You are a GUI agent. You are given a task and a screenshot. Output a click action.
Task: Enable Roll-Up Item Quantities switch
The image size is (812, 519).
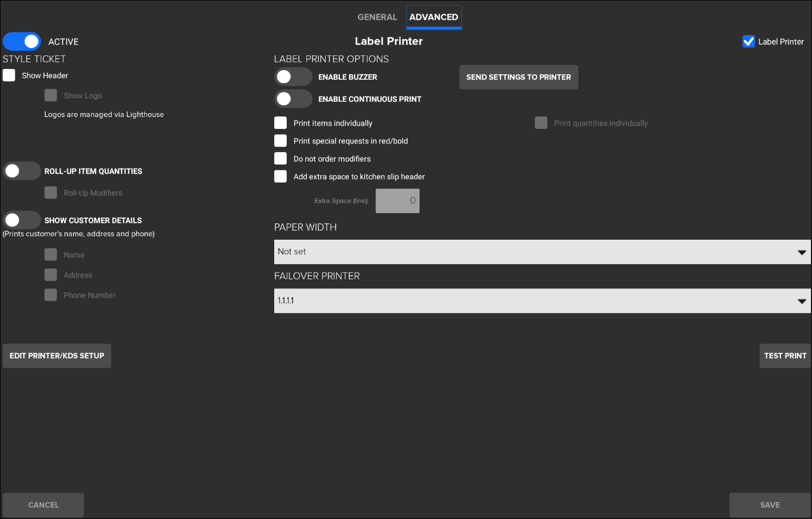click(x=22, y=171)
